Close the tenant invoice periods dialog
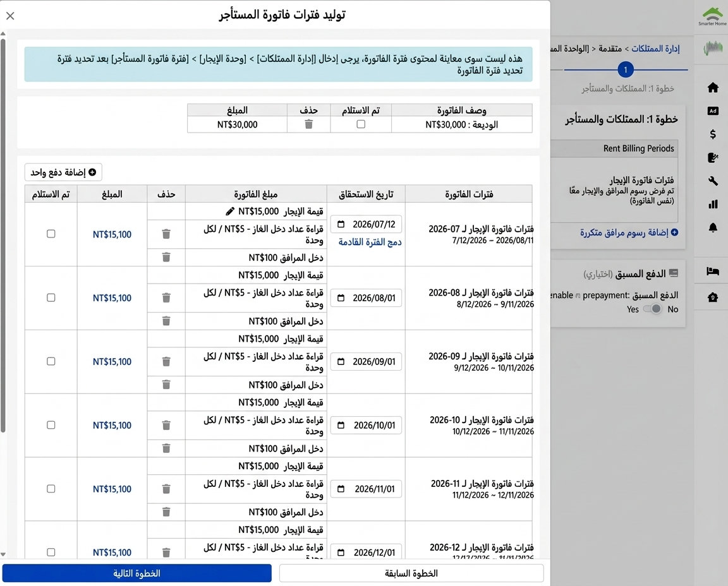 pos(10,16)
